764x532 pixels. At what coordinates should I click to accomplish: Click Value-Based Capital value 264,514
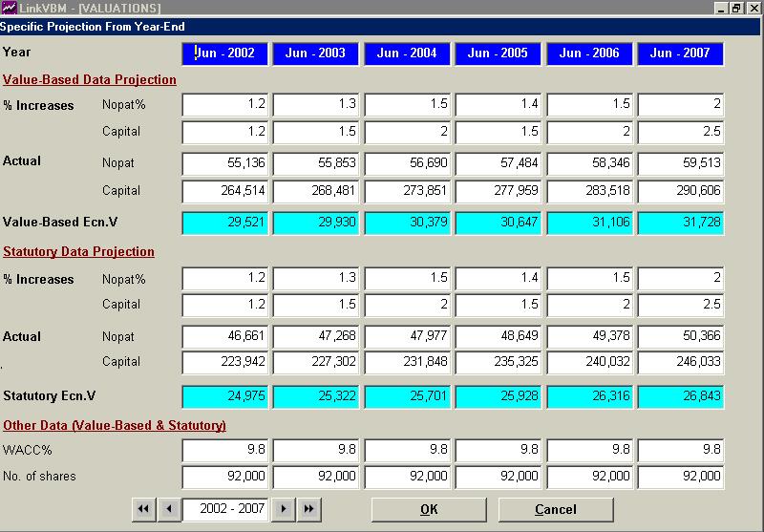click(x=225, y=191)
